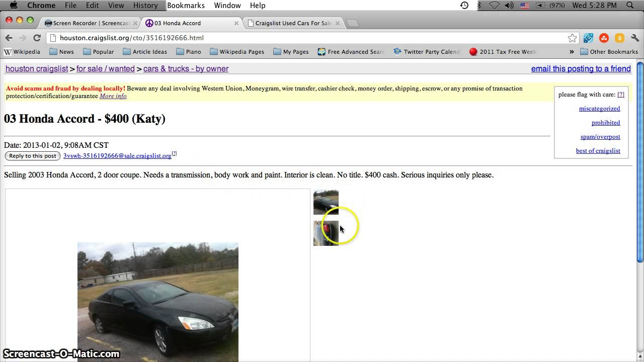Open Spotlight search magnifier in menu bar
The image size is (644, 362).
(x=630, y=5)
